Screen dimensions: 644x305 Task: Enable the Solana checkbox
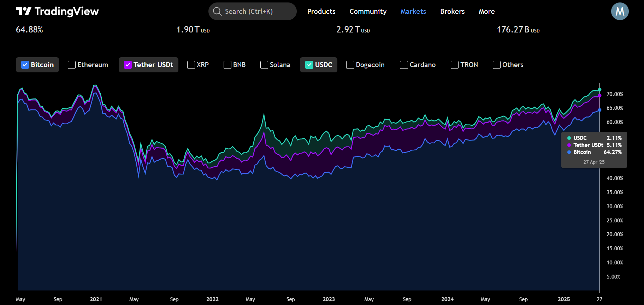click(x=264, y=65)
